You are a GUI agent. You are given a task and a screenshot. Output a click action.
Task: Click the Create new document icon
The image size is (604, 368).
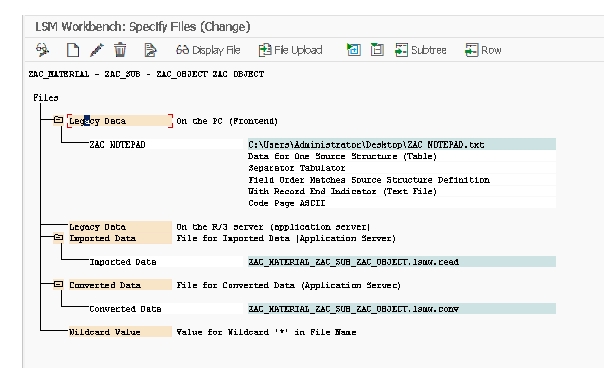tap(73, 50)
